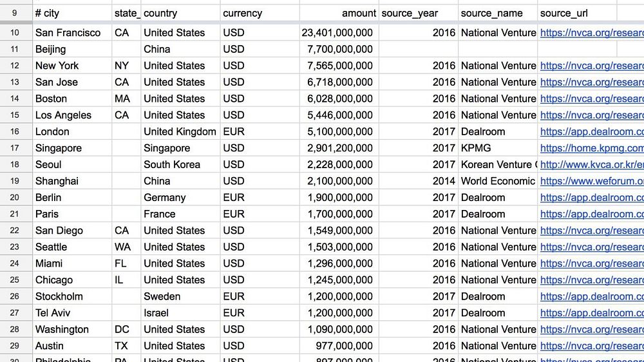Select the 'United Kingdom' country cell
The height and width of the screenshot is (362, 644).
click(x=180, y=131)
